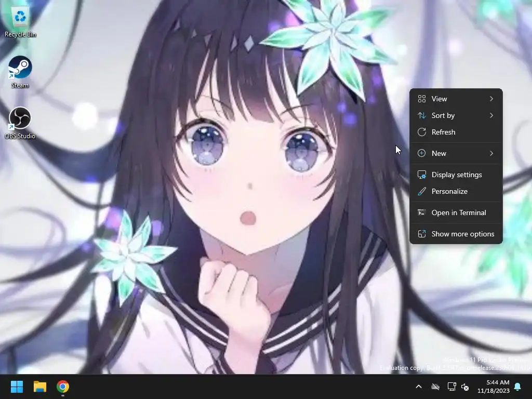Click the Recycle Bin label text
The image size is (532, 399).
coord(20,34)
